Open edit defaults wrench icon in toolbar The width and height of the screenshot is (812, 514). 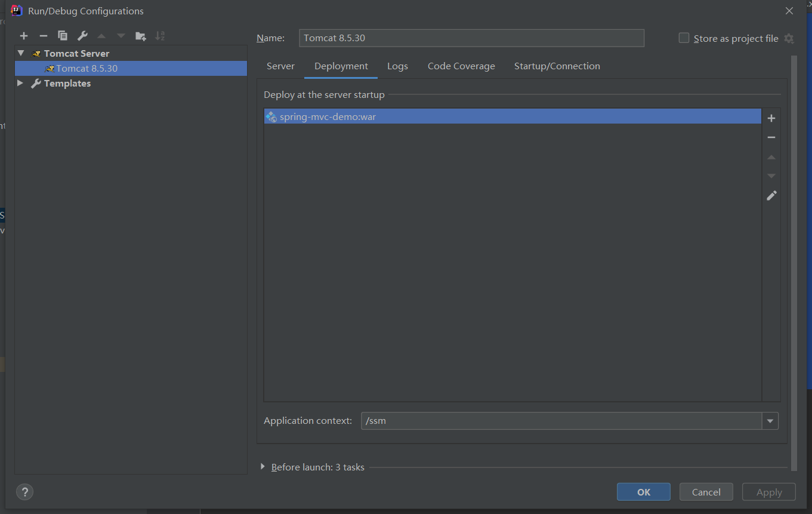click(82, 36)
